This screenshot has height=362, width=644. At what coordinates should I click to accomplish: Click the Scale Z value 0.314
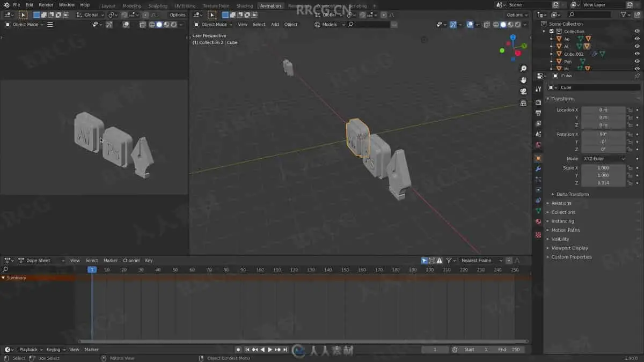tap(603, 183)
